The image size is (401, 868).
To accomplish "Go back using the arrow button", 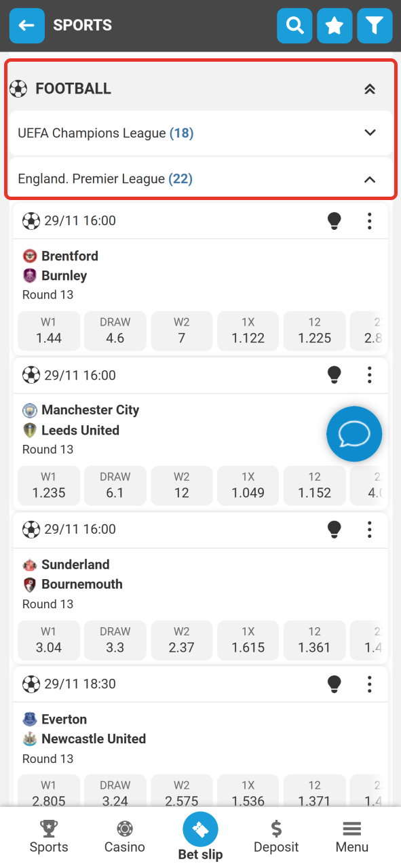I will (26, 25).
